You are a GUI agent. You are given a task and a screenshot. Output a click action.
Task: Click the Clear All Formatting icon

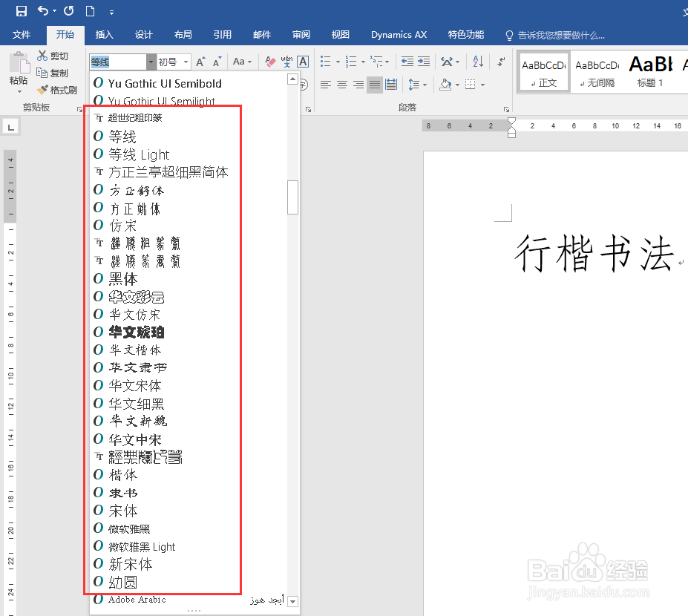pyautogui.click(x=269, y=60)
